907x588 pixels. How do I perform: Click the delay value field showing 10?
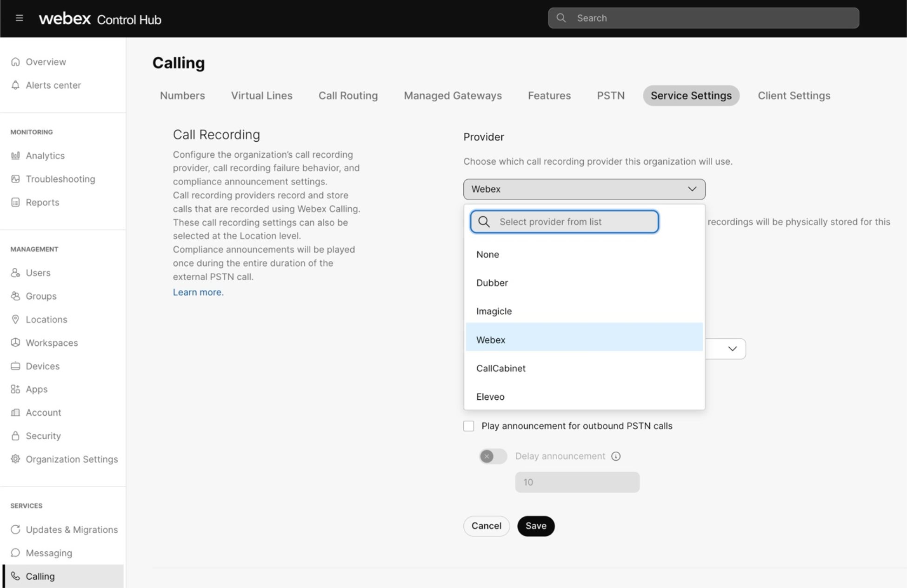pyautogui.click(x=577, y=482)
